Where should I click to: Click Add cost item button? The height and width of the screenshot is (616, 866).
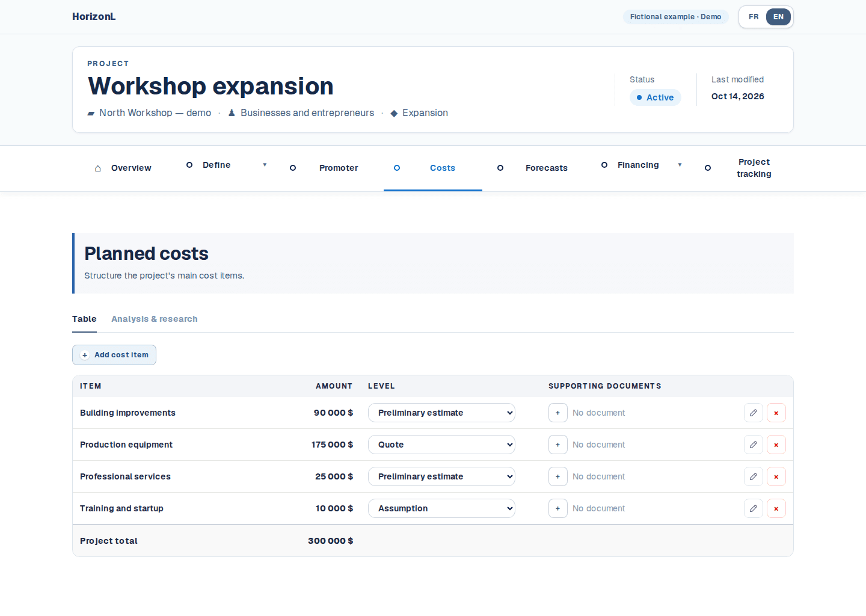(114, 355)
